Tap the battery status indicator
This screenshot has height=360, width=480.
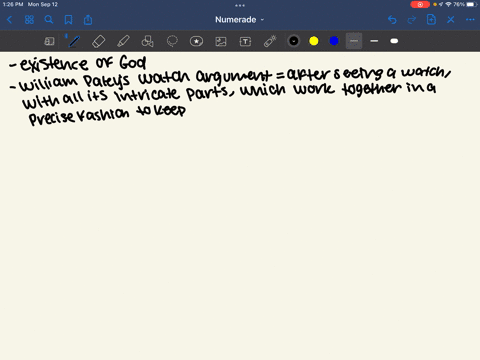coord(472,4)
